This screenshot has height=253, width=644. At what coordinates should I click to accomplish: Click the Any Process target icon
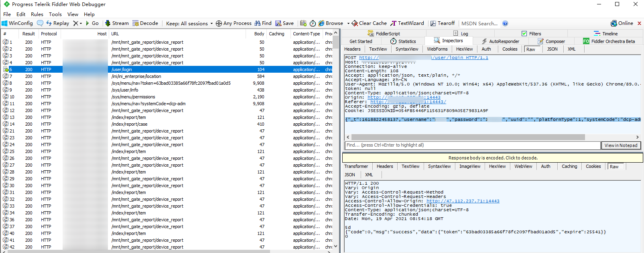click(x=219, y=23)
